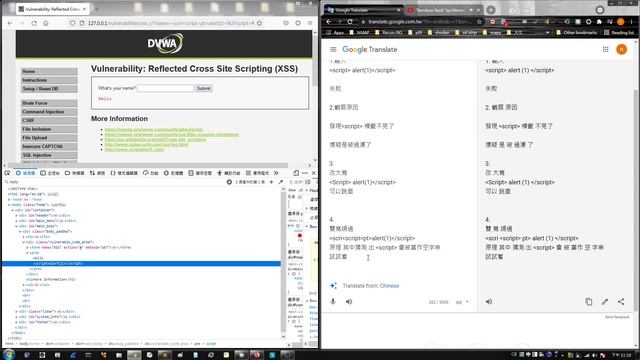Open DVWA Instructions menu item

pos(49,80)
